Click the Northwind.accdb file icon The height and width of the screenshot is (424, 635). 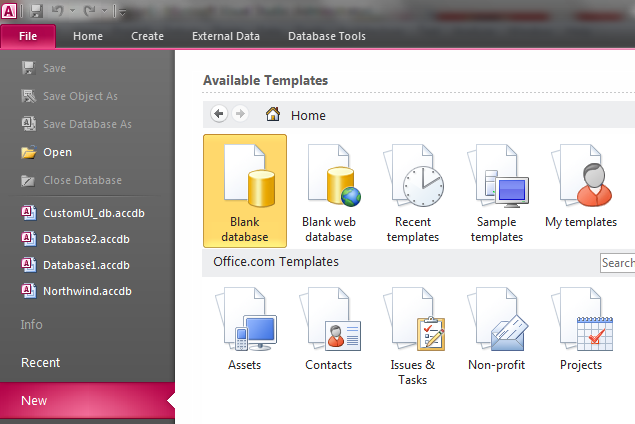pyautogui.click(x=29, y=291)
